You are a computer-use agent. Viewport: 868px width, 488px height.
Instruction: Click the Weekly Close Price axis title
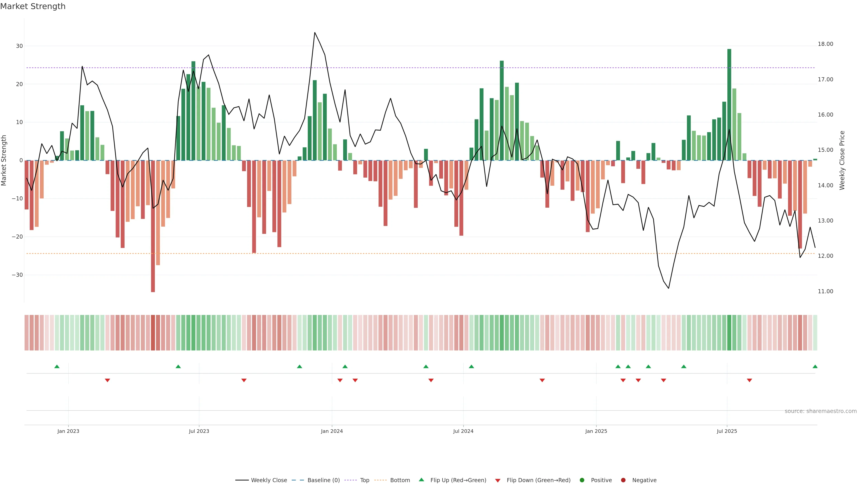[x=842, y=160]
